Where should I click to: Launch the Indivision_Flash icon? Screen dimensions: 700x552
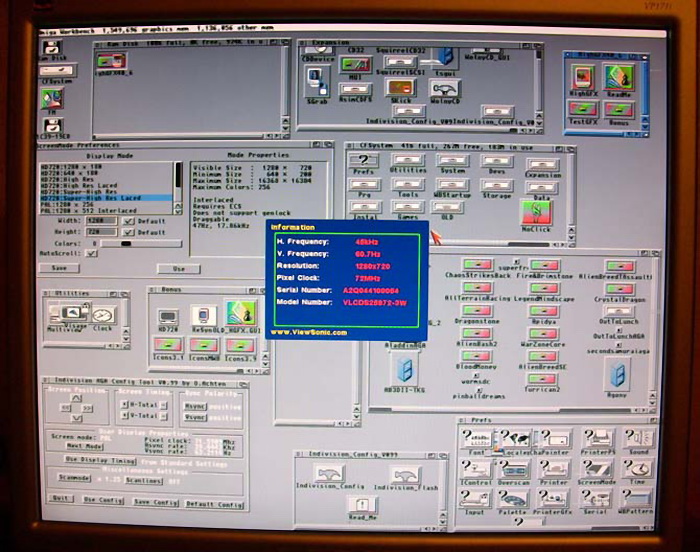pyautogui.click(x=405, y=474)
